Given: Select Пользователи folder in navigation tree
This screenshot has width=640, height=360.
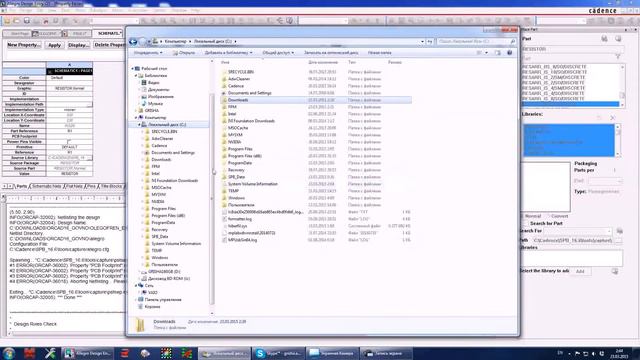Looking at the screenshot, I should [x=164, y=264].
